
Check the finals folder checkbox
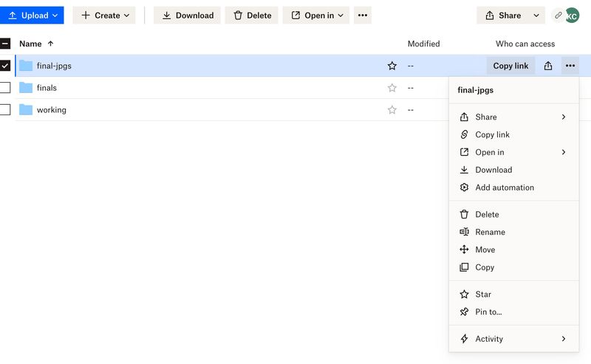point(5,88)
